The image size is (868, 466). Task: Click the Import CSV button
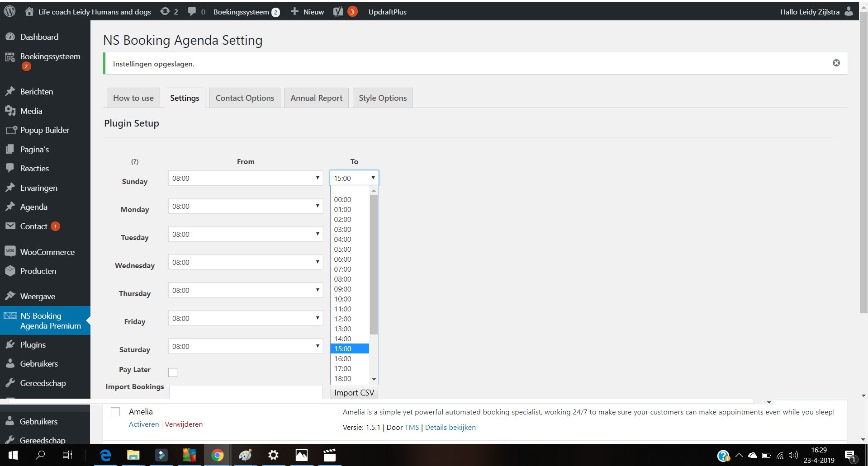(x=354, y=392)
